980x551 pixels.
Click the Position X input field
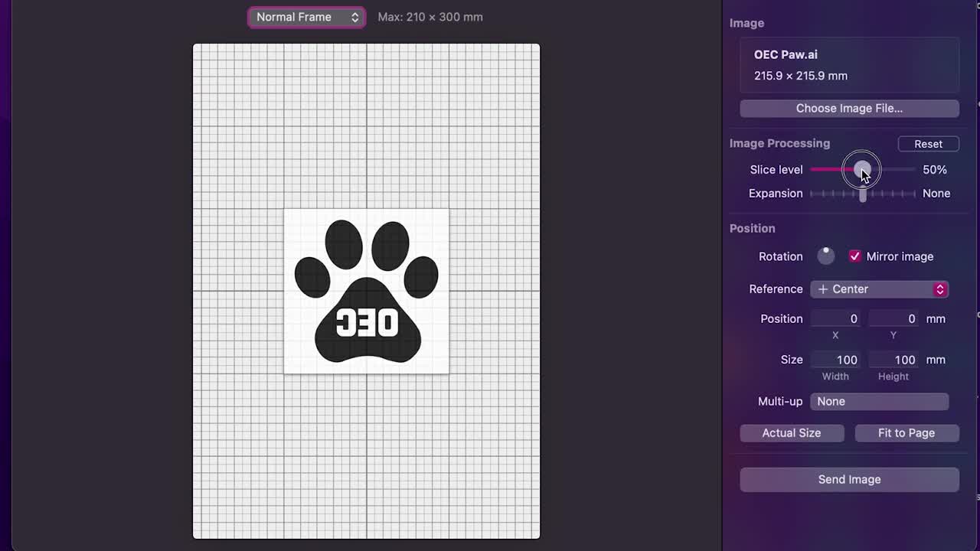point(836,319)
